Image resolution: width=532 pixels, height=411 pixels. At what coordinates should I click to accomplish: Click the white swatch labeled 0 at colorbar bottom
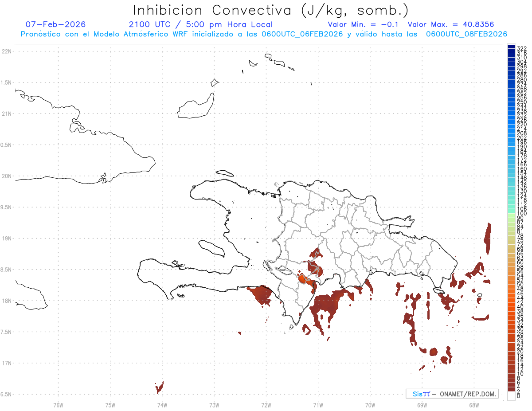coord(511,397)
